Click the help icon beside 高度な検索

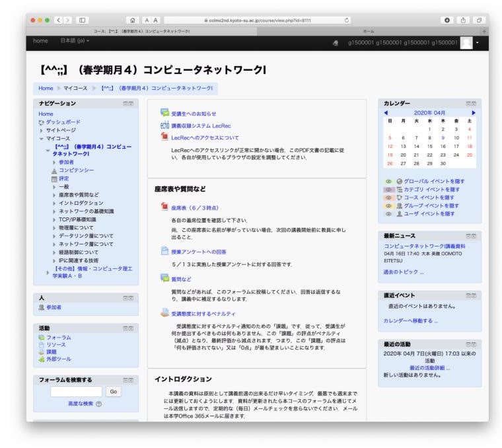[x=98, y=404]
